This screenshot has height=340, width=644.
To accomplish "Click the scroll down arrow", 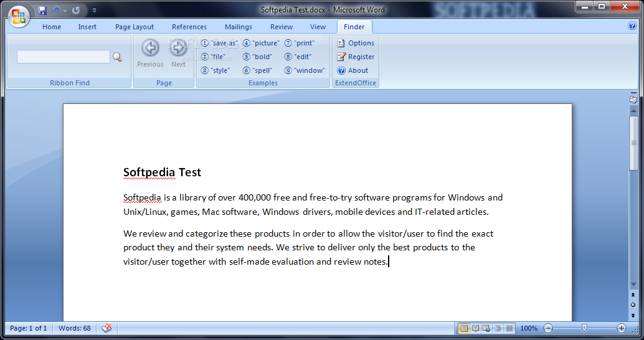I will [633, 284].
